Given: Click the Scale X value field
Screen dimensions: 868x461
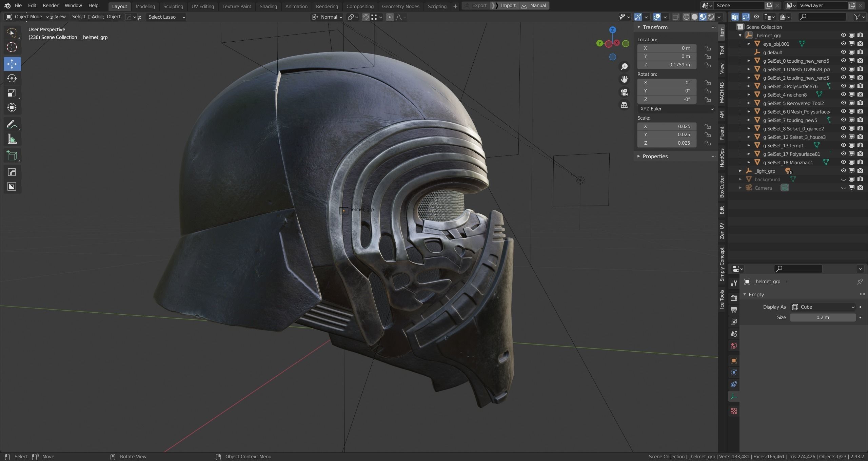Looking at the screenshot, I should click(667, 126).
